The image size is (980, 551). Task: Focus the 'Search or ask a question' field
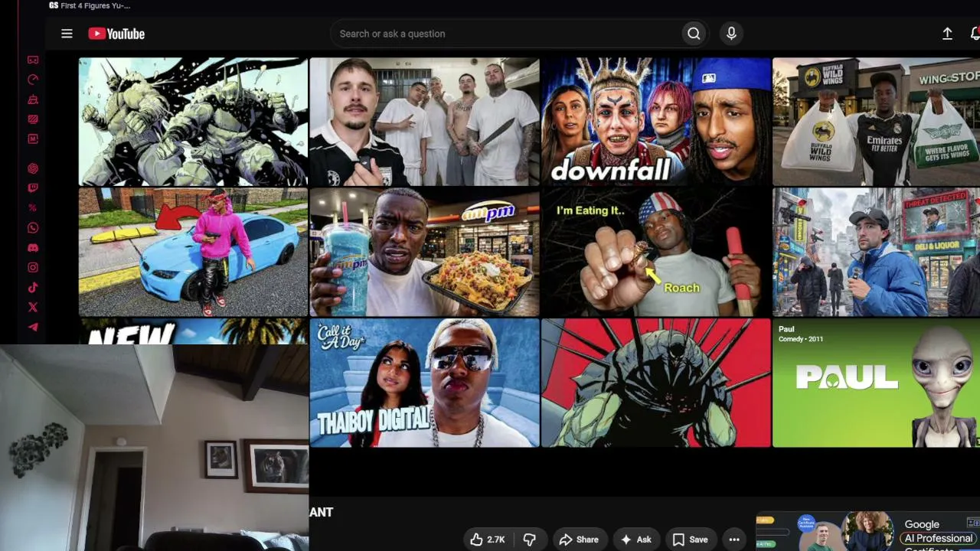point(505,34)
